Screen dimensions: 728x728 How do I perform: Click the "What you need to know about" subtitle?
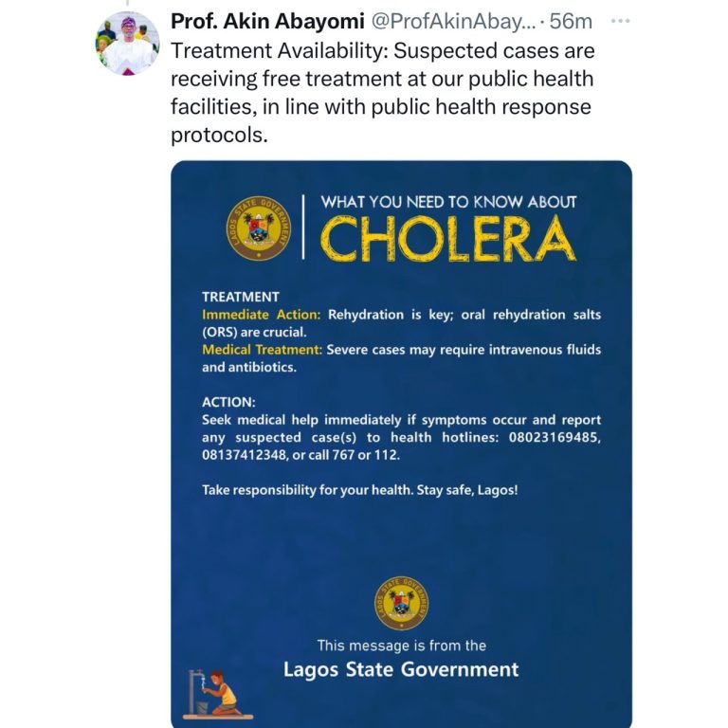coord(448,201)
